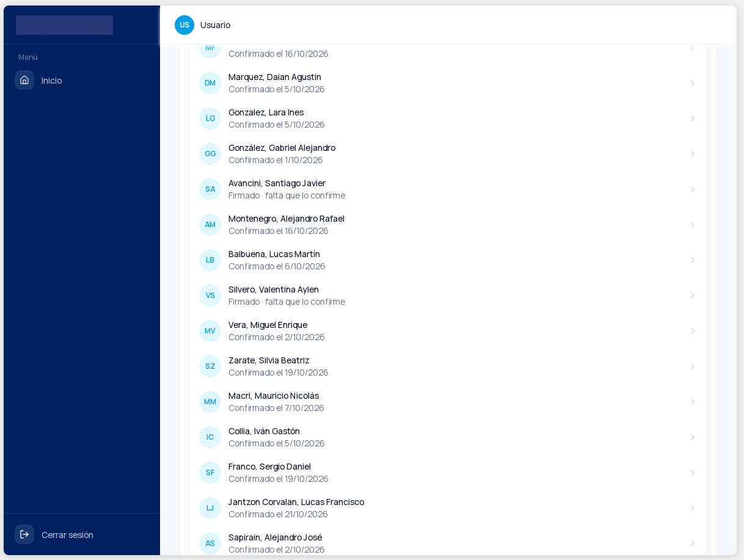Image resolution: width=744 pixels, height=560 pixels.
Task: Expand chevron on Franco, Sergio Daniel row
Action: tap(693, 473)
